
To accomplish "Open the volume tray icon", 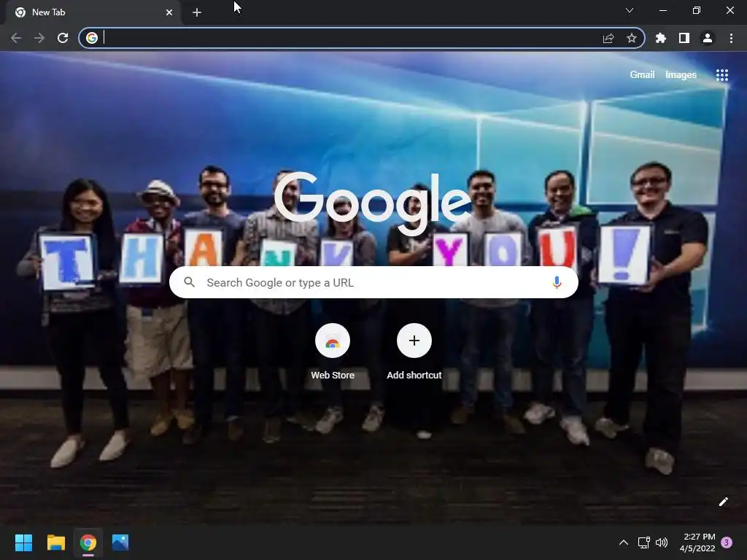I will [x=662, y=542].
